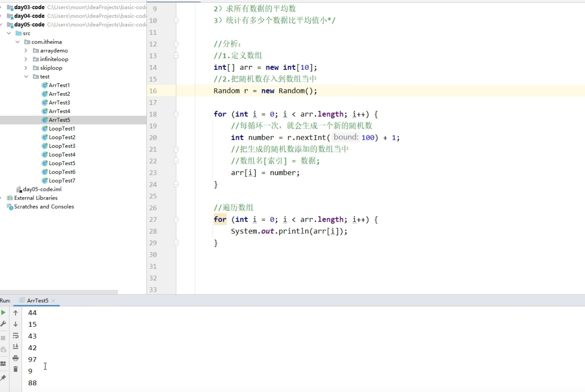Image resolution: width=585 pixels, height=392 pixels.
Task: Collapse the src folder
Action: (8, 33)
